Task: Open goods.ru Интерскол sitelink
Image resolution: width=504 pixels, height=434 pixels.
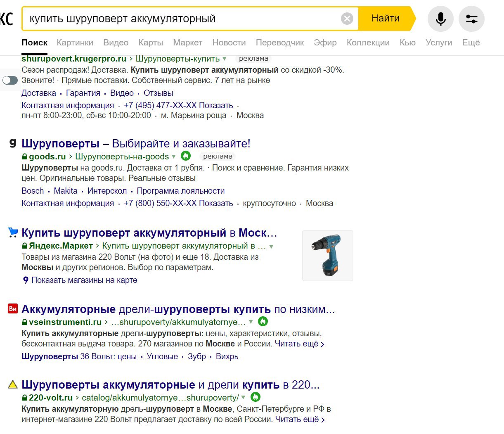Action: [x=107, y=191]
